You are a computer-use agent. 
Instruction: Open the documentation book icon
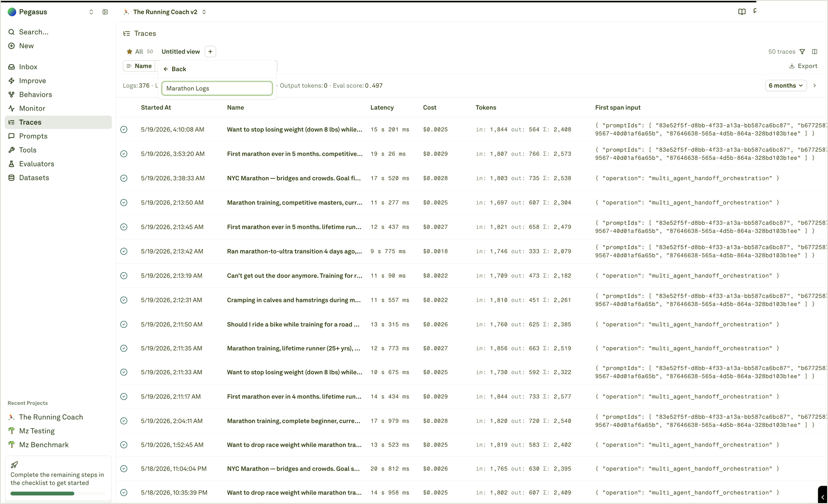pos(742,12)
